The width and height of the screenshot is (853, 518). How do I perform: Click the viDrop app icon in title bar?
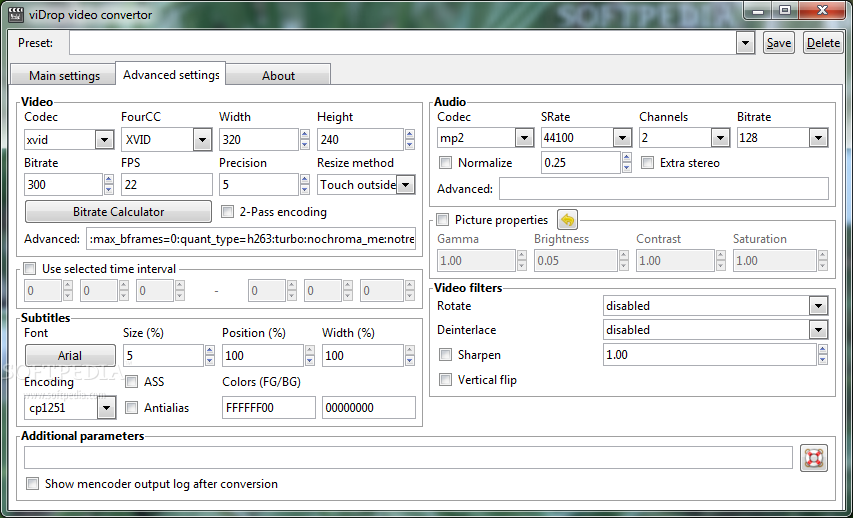click(x=15, y=14)
